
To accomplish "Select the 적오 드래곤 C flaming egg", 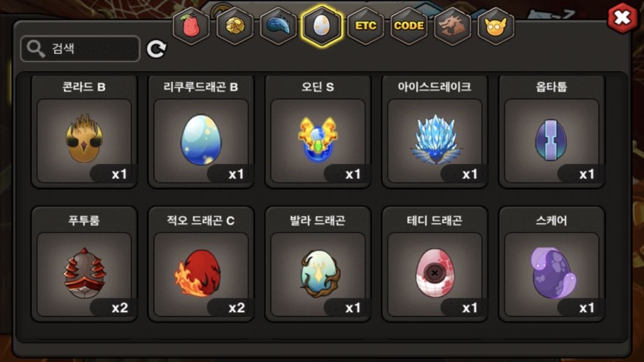I will click(x=201, y=264).
